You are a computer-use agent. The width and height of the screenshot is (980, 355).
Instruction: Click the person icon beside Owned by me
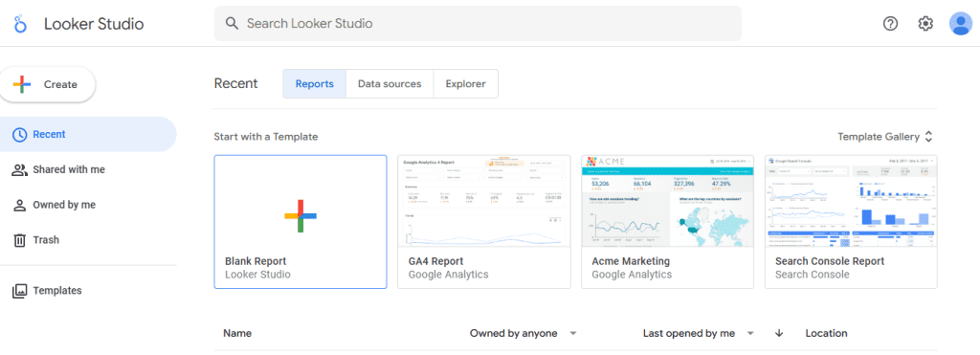point(20,205)
